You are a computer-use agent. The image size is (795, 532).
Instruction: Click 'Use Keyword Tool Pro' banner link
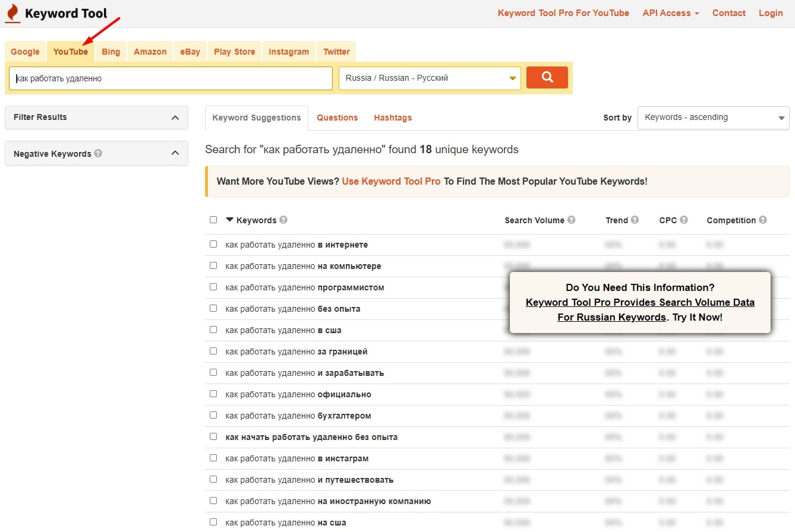pos(392,181)
